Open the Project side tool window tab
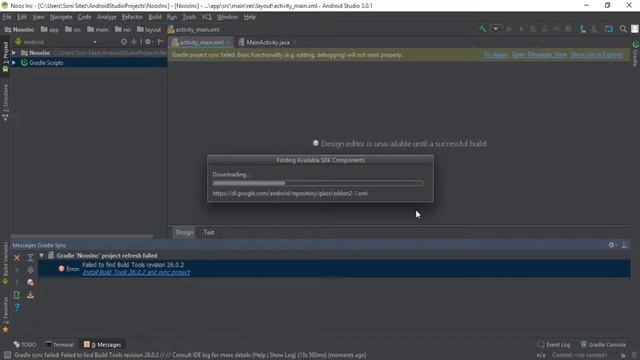Image resolution: width=640 pixels, height=360 pixels. 5,57
